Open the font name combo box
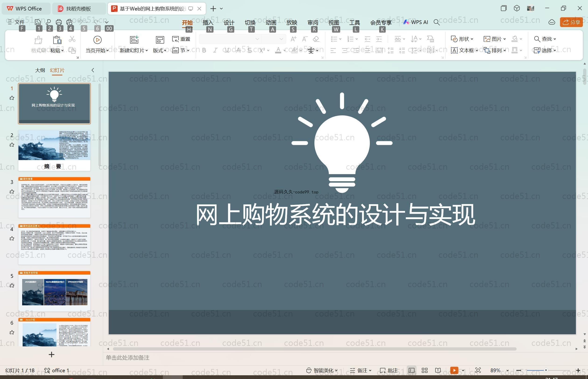 coord(230,39)
